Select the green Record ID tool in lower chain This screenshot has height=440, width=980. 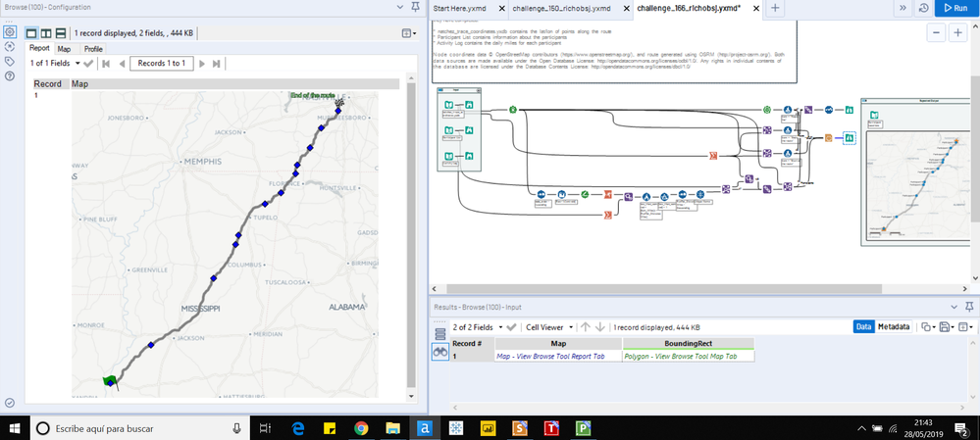coord(585,195)
